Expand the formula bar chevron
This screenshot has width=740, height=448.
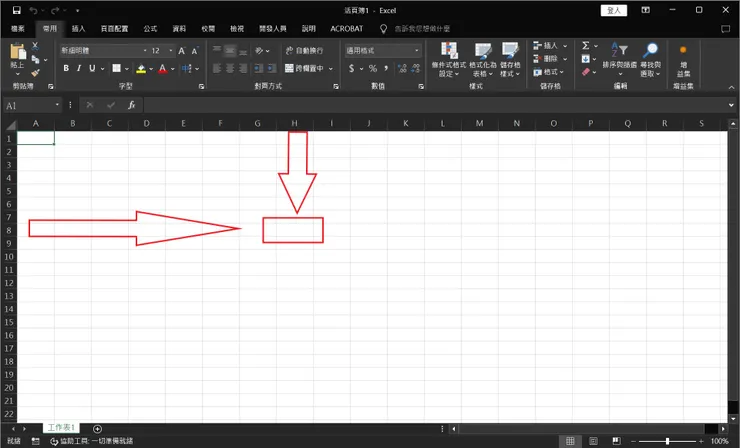click(x=731, y=105)
